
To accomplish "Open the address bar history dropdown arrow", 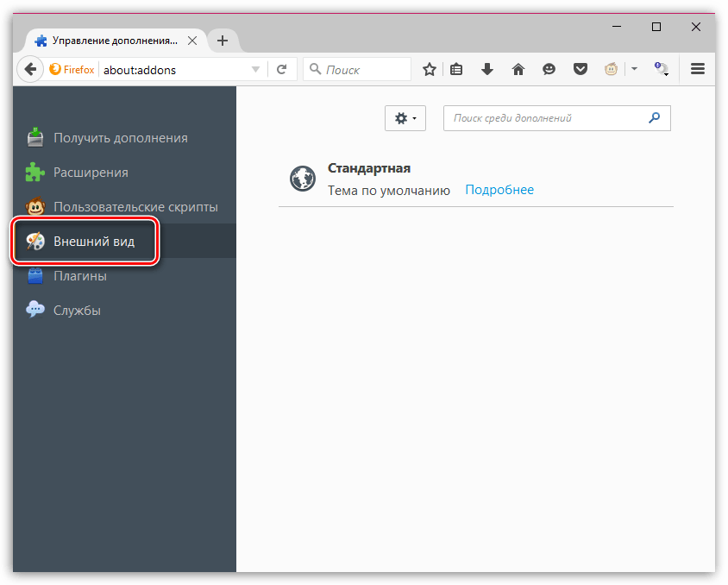I will coord(255,70).
